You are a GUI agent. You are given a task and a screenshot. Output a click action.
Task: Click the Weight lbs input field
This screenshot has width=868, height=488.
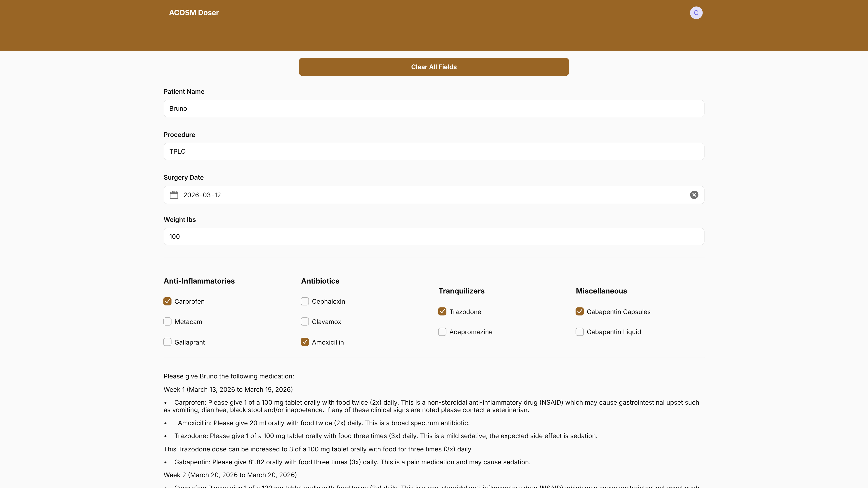coord(434,236)
